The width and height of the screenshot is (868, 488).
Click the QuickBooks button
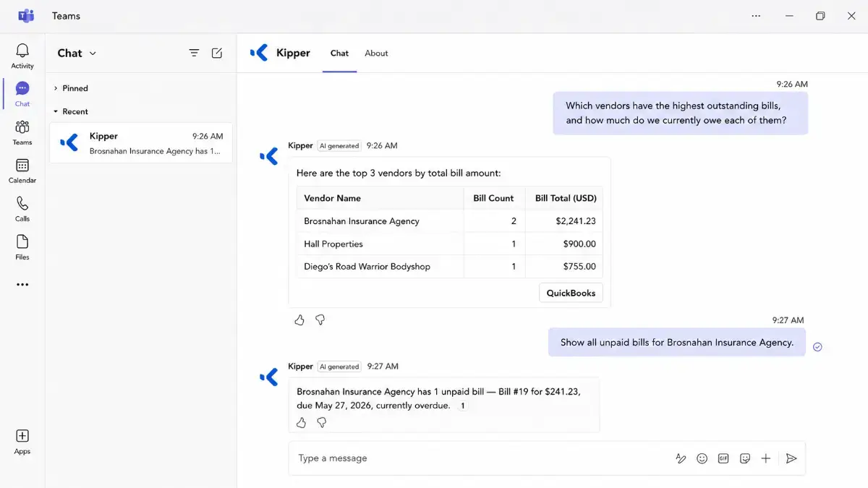point(571,293)
